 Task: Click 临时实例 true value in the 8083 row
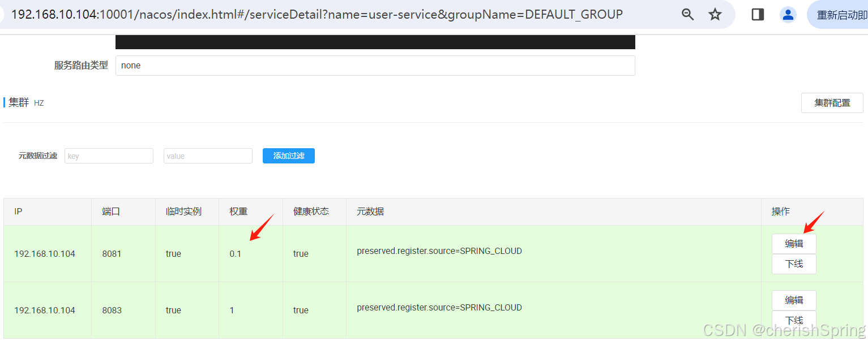(173, 310)
